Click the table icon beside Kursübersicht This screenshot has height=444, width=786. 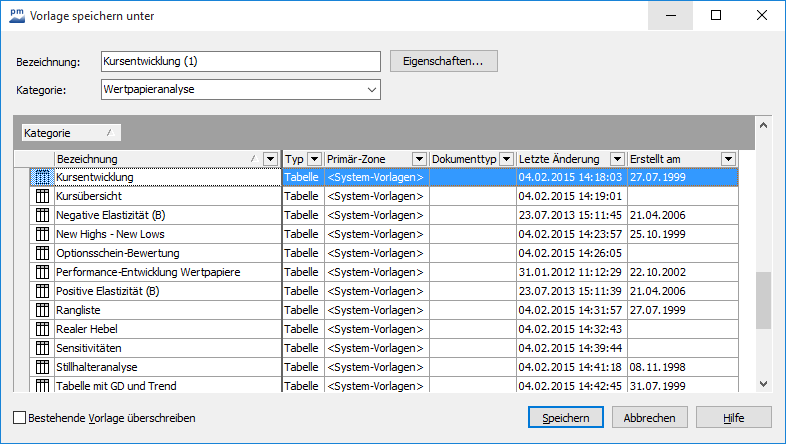[x=42, y=196]
